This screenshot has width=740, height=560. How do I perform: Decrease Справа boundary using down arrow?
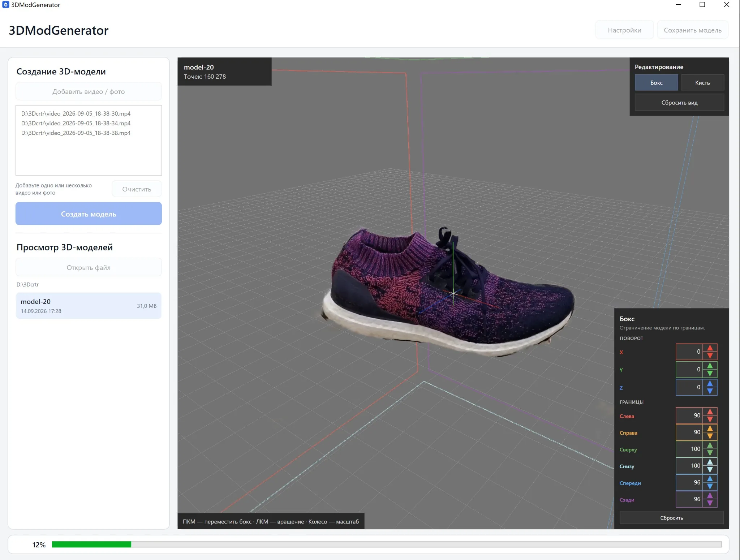pos(710,436)
